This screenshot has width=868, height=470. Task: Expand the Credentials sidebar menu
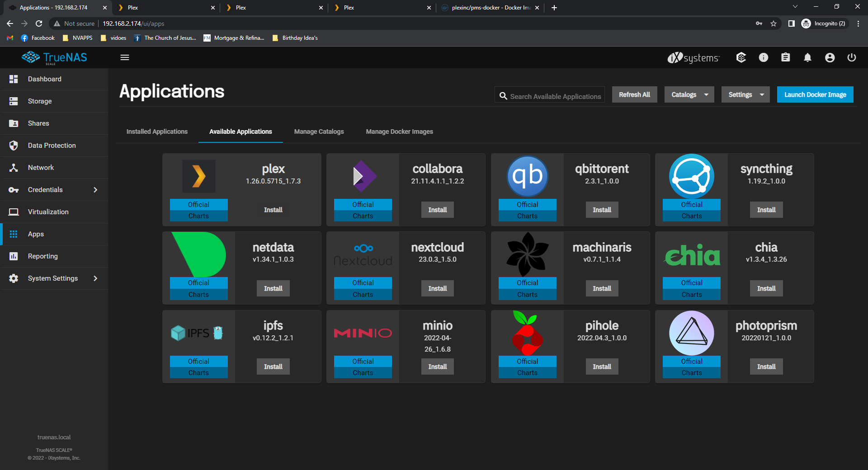54,190
